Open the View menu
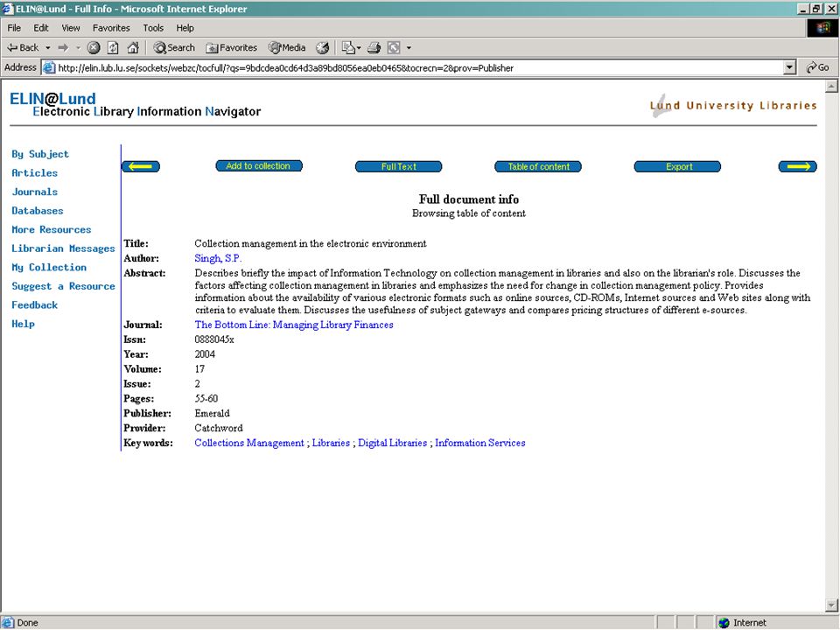 [70, 28]
